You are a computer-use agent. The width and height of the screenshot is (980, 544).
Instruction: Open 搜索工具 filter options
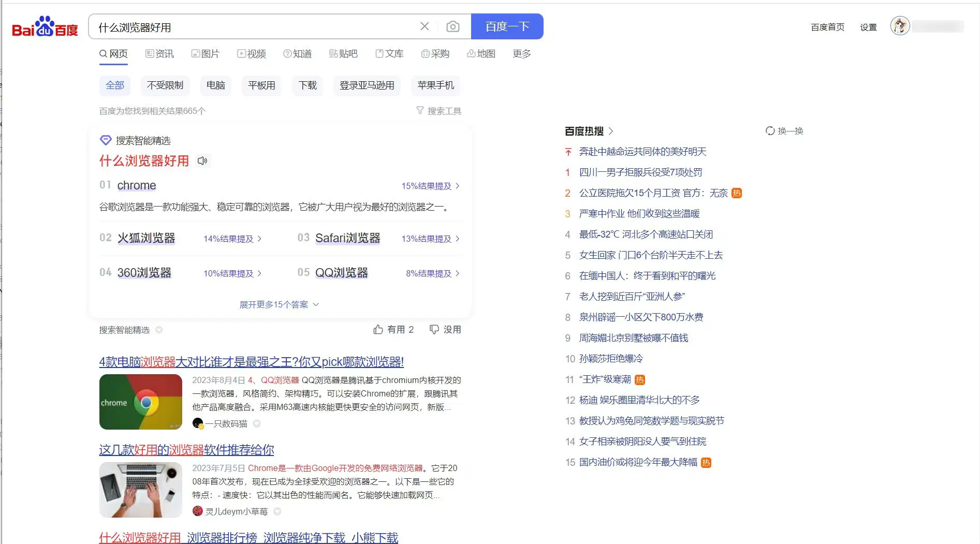click(438, 111)
